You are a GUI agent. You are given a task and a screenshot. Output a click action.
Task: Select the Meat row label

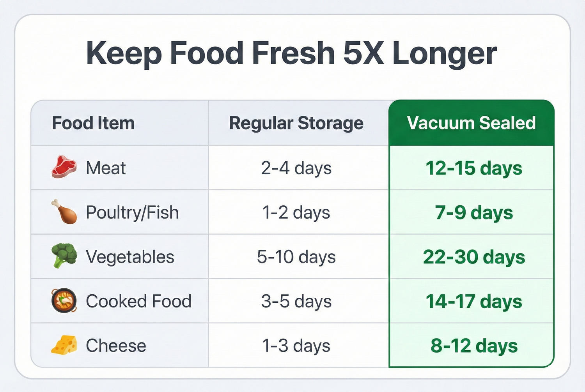[x=106, y=168]
